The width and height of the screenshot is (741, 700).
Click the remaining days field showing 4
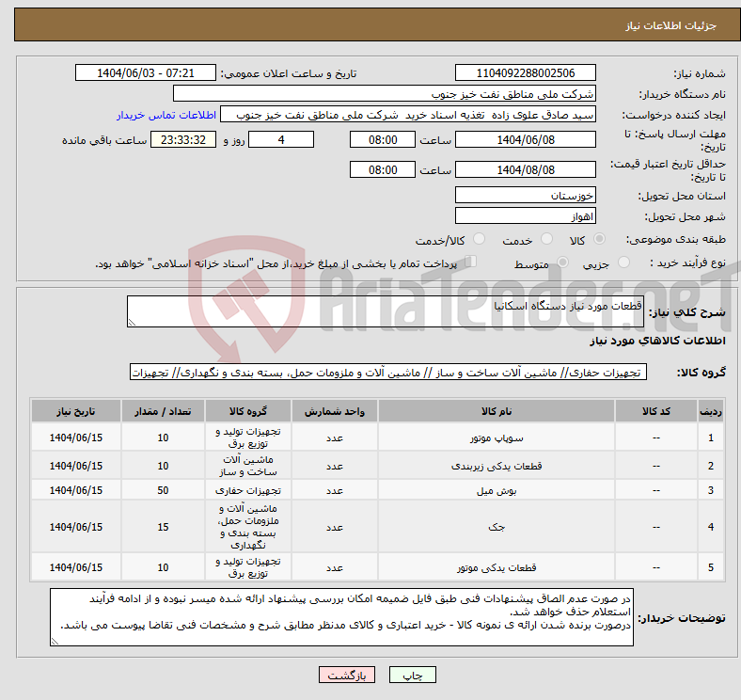click(281, 139)
